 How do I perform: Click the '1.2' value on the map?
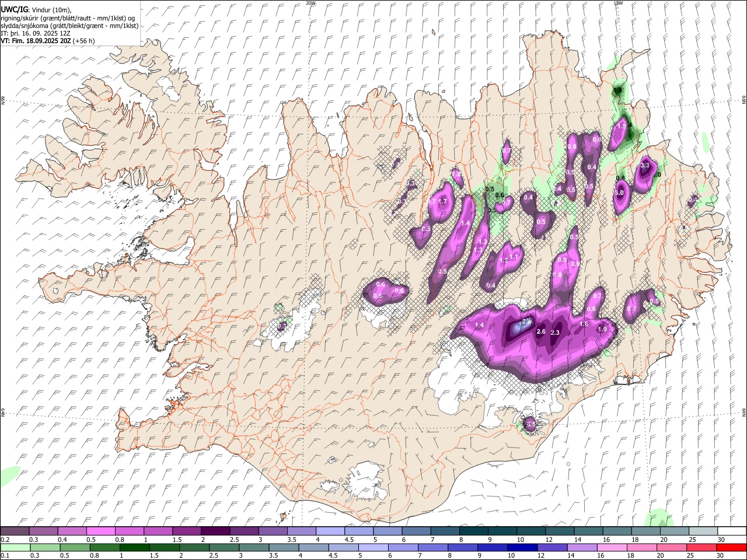504,260
